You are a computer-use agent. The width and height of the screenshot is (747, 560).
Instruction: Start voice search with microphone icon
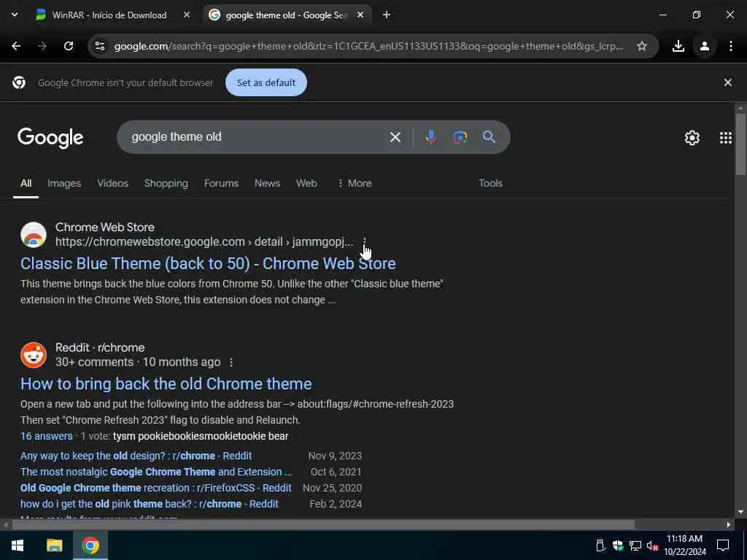[430, 137]
